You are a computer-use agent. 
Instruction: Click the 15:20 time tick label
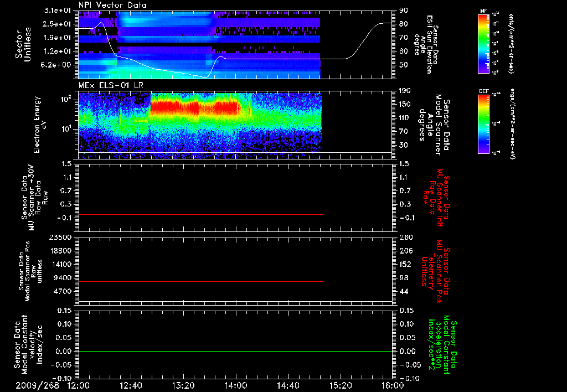point(341,385)
